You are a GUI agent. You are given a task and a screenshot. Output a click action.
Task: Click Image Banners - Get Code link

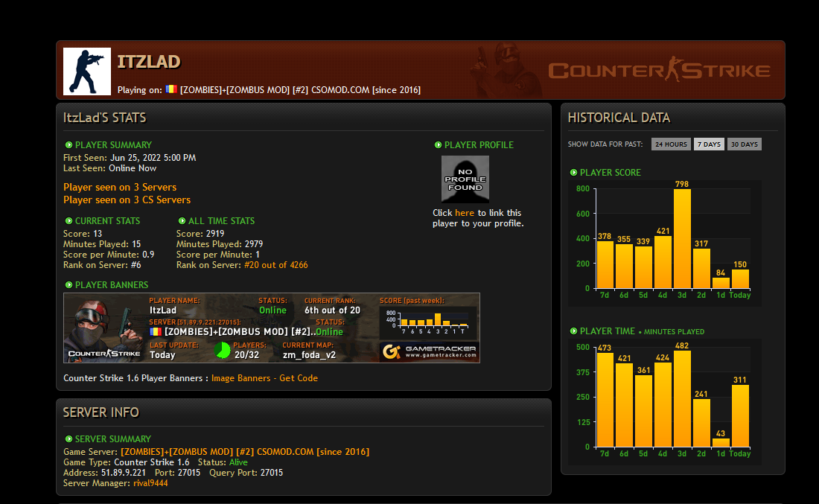tap(264, 378)
